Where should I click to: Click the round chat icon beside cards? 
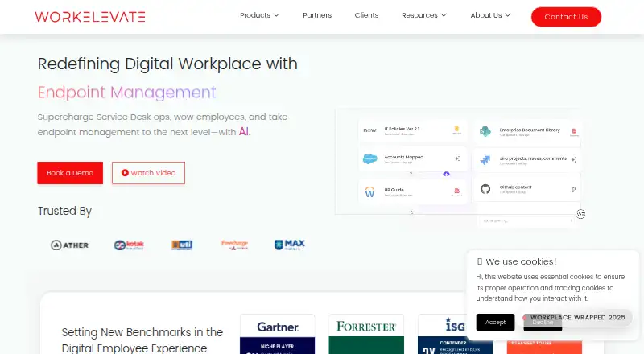click(x=580, y=214)
